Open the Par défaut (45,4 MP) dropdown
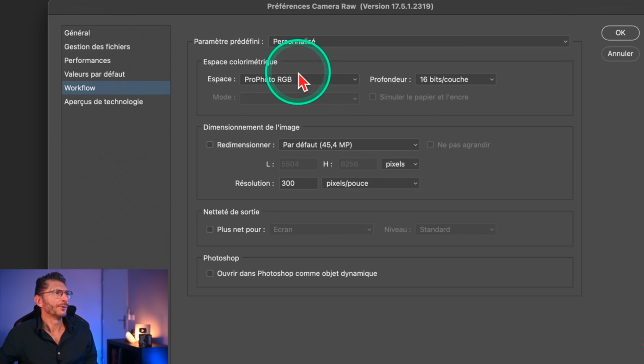This screenshot has width=644, height=364. [348, 145]
